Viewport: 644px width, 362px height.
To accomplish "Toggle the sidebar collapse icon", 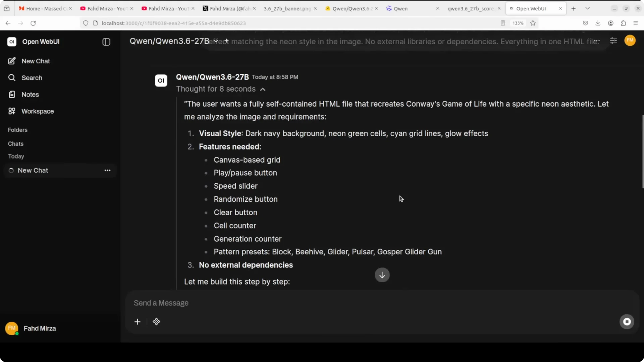I will click(106, 42).
